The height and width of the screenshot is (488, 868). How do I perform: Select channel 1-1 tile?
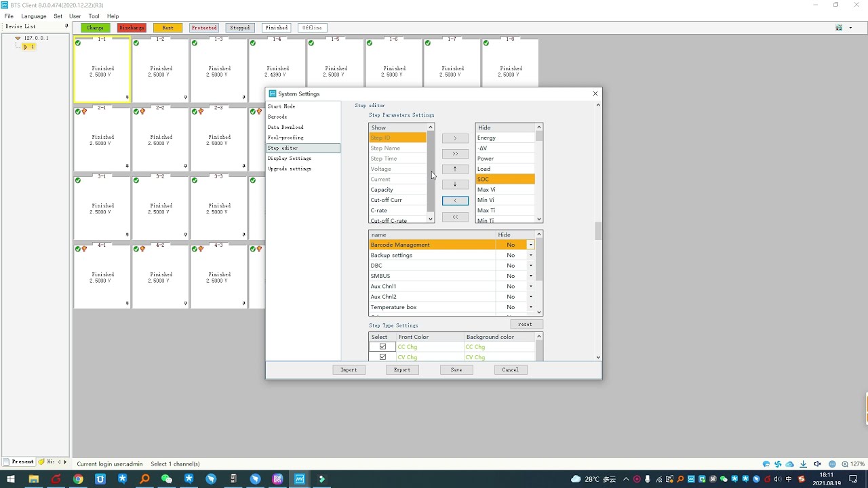click(x=102, y=70)
